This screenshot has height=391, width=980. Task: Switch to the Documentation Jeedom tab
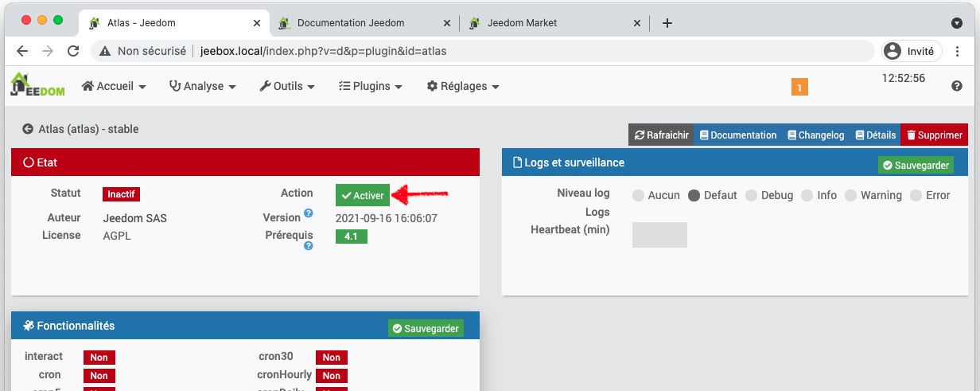click(x=365, y=23)
